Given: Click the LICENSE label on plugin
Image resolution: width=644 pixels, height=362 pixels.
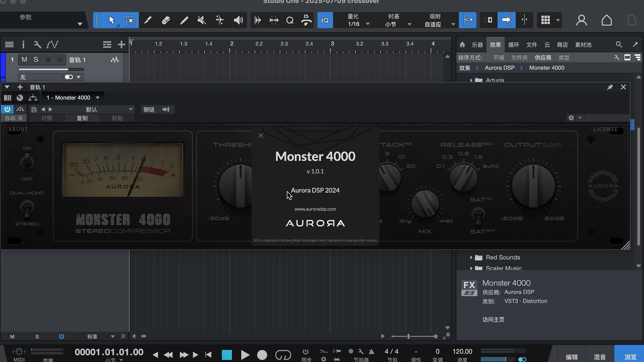Looking at the screenshot, I should (x=605, y=129).
